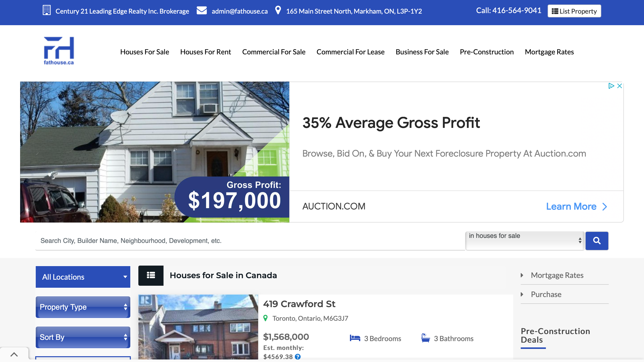Click the 35% Average Gross Profit headline
644x362 pixels.
pyautogui.click(x=391, y=123)
